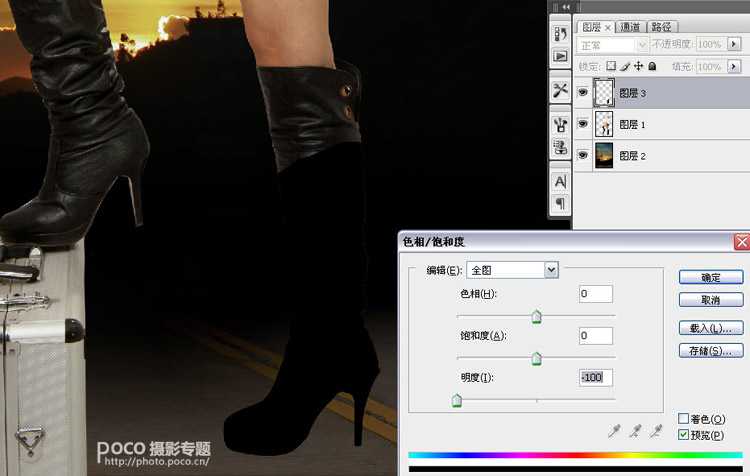
Task: Hide 图层 3 using its eye icon
Action: click(583, 93)
